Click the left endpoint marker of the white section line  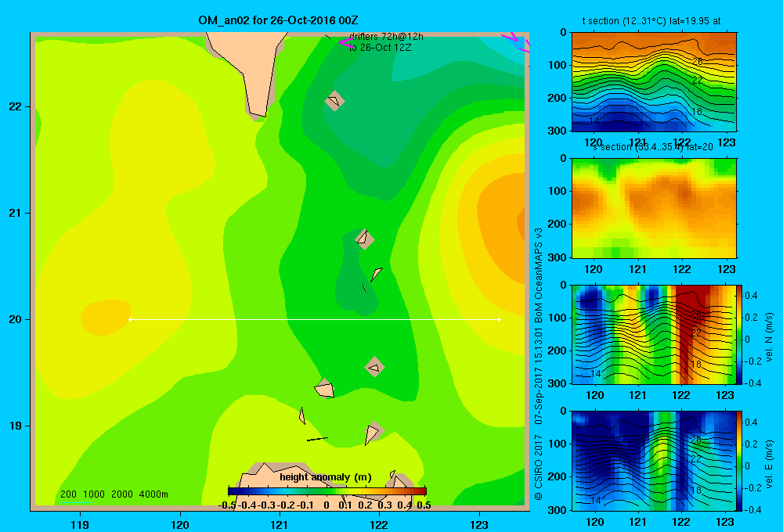(130, 319)
